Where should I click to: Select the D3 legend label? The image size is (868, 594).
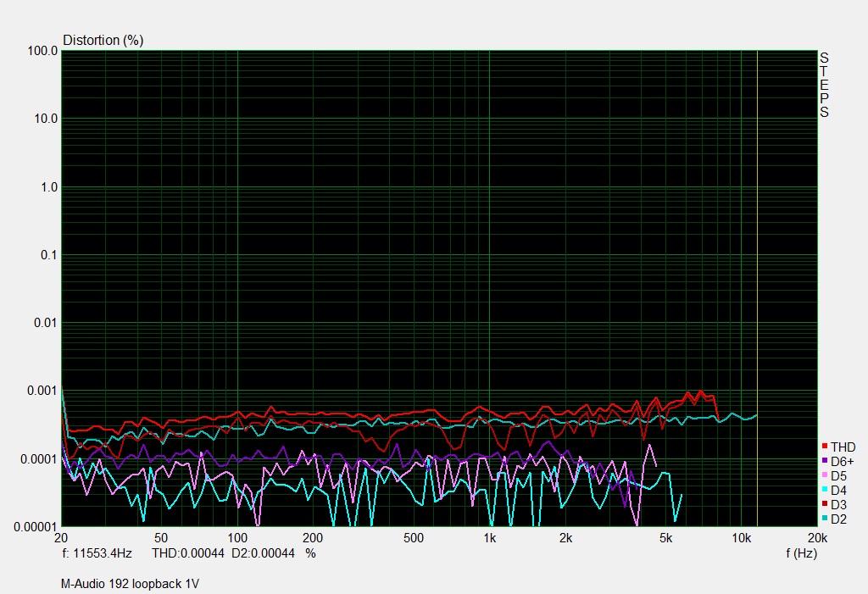838,505
